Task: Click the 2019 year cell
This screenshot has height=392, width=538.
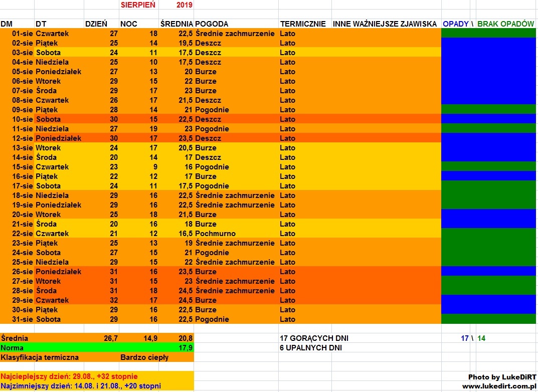Action: (185, 5)
